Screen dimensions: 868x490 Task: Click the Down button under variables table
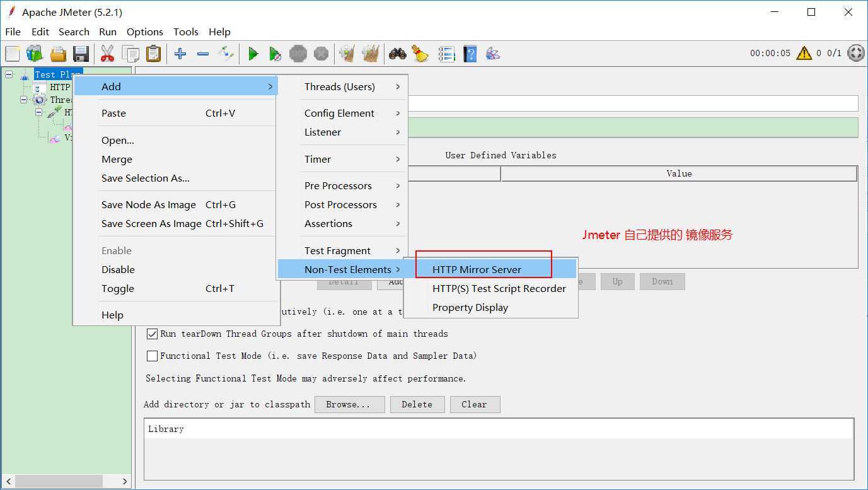[x=662, y=281]
